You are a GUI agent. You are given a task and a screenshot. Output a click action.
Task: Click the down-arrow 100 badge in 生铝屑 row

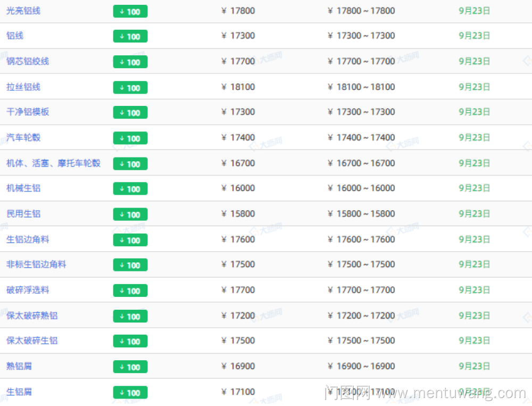point(130,392)
